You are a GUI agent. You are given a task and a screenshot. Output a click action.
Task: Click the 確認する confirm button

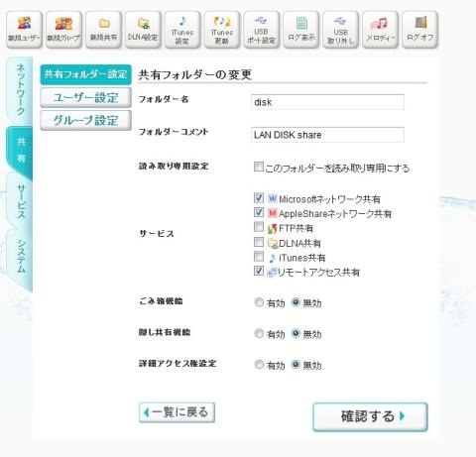coord(370,416)
